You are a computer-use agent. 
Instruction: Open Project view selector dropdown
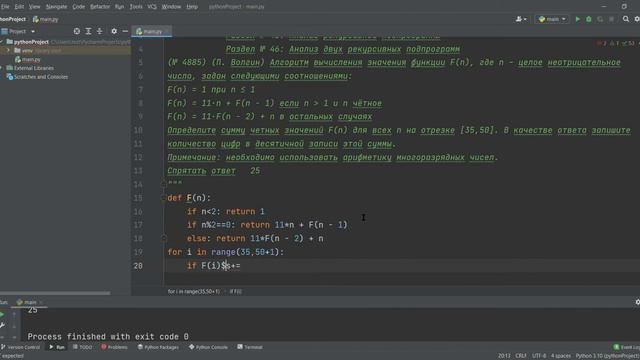point(18,31)
